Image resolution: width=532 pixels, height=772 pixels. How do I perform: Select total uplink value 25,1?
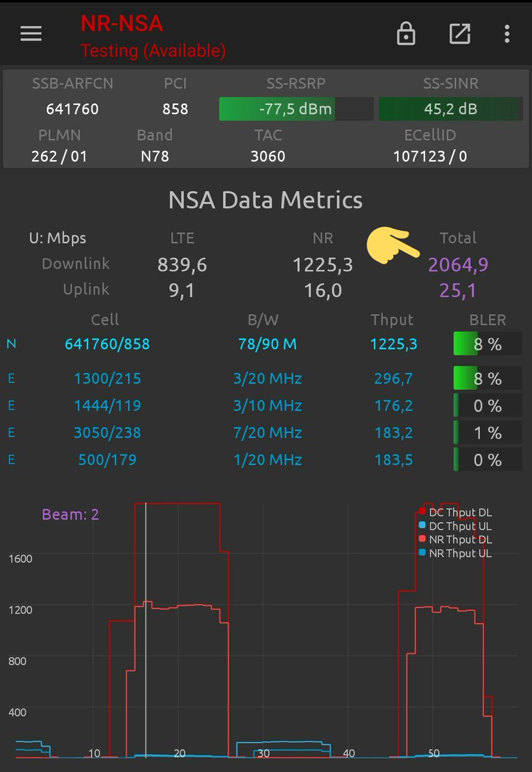point(458,291)
